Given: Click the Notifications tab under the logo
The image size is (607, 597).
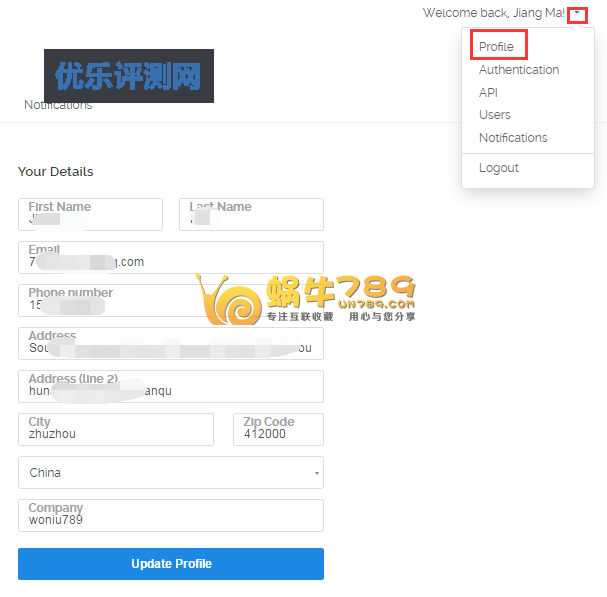Looking at the screenshot, I should [58, 105].
